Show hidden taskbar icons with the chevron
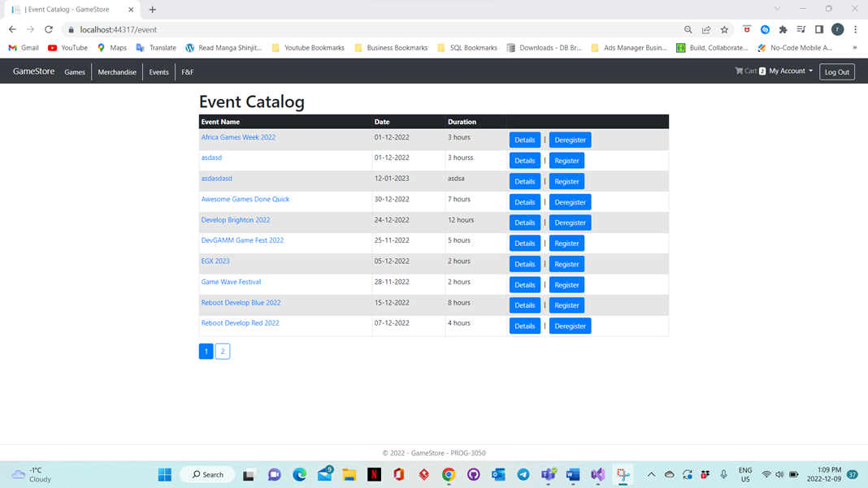Image resolution: width=868 pixels, height=488 pixels. click(650, 474)
